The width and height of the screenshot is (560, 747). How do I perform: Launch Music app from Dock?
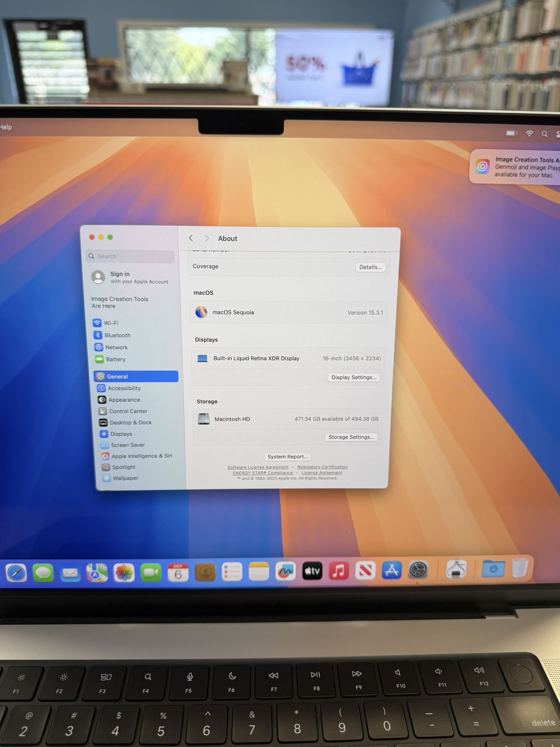tap(339, 571)
